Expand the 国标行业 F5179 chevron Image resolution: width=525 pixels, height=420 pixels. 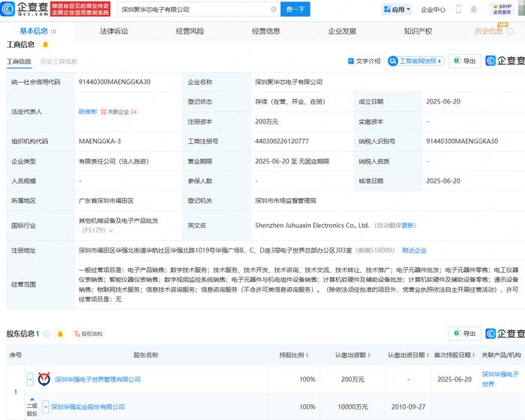click(111, 230)
